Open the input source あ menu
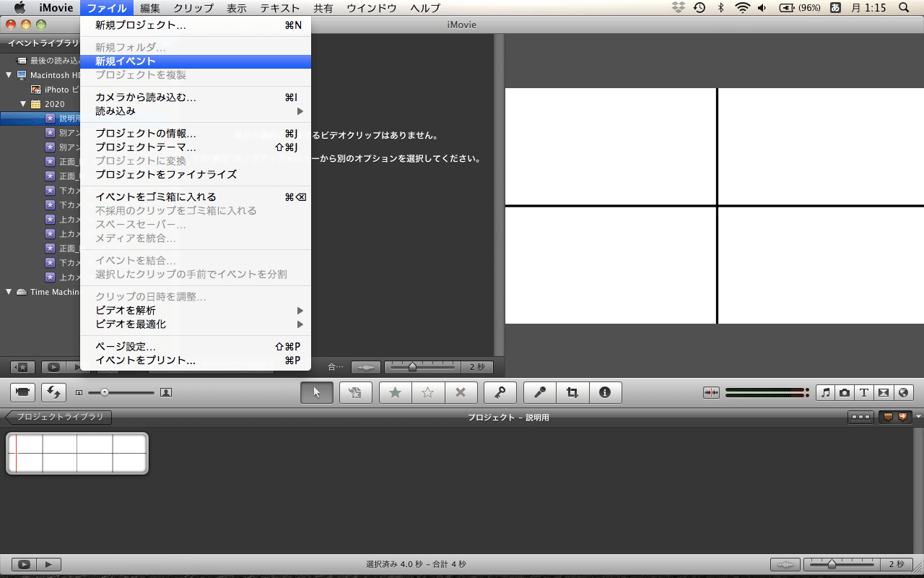This screenshot has height=578, width=924. coord(835,8)
